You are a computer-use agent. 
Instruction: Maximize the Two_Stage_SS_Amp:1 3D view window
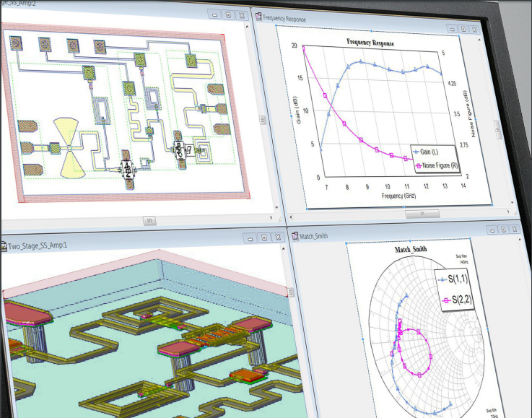(264, 238)
